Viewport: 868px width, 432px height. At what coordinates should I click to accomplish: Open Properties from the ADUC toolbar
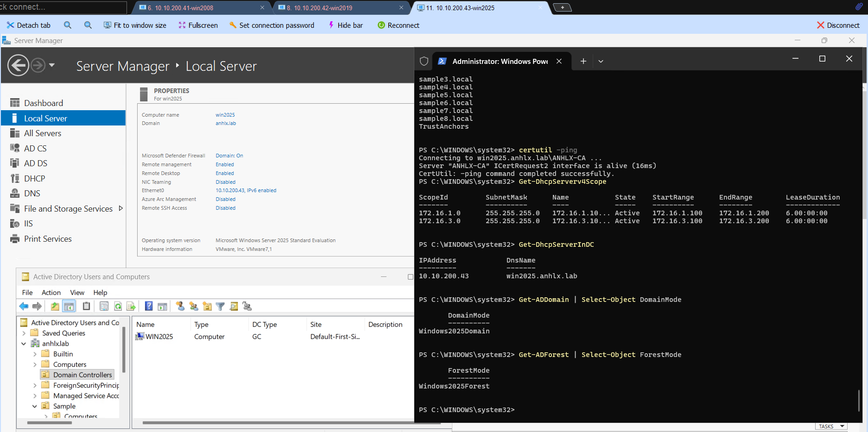(104, 306)
